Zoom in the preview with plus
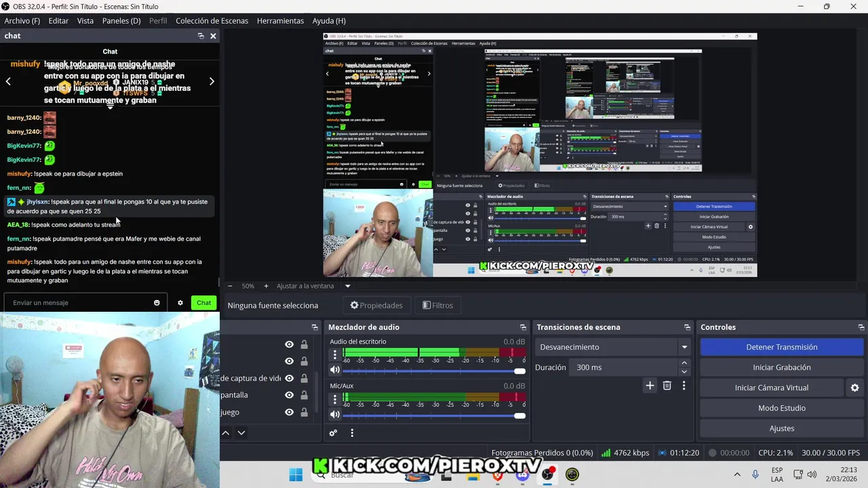 [266, 286]
